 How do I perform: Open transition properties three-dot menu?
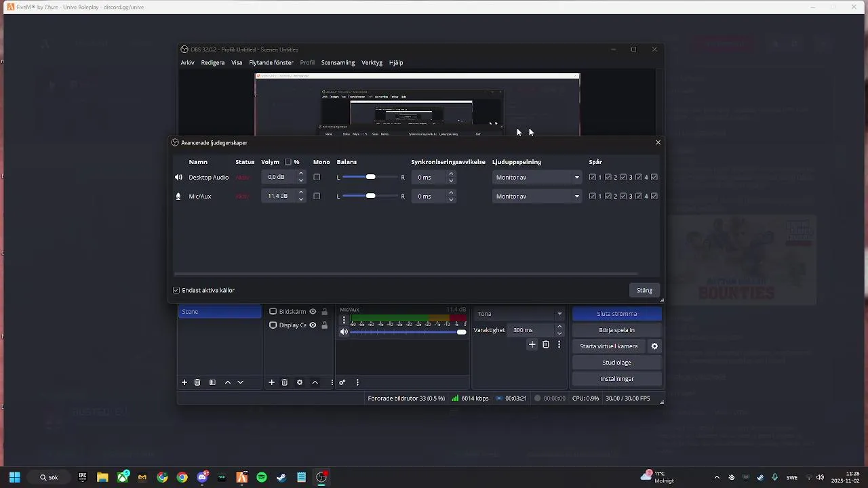(559, 345)
